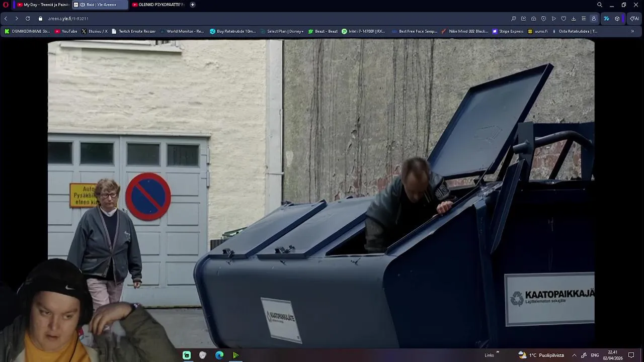The image size is (644, 362).
Task: Open the Stripe Express bookmark
Action: (508, 31)
